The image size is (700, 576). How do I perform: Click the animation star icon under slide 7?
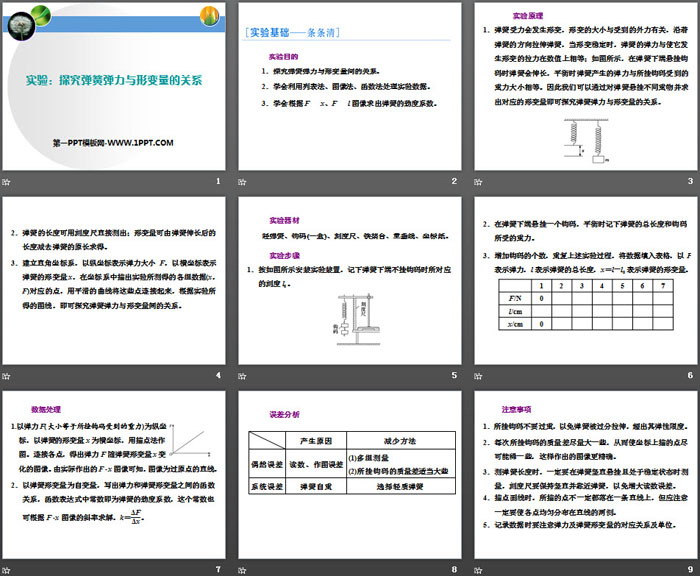7,570
